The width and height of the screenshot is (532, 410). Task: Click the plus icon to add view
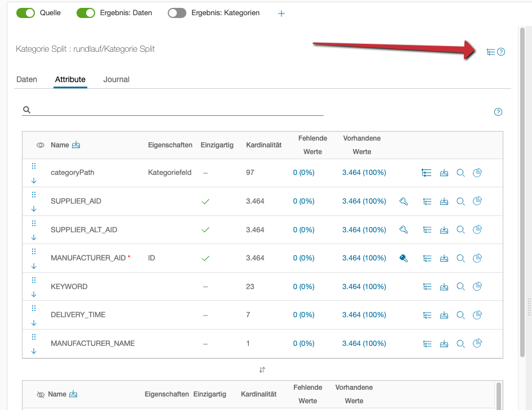[281, 13]
